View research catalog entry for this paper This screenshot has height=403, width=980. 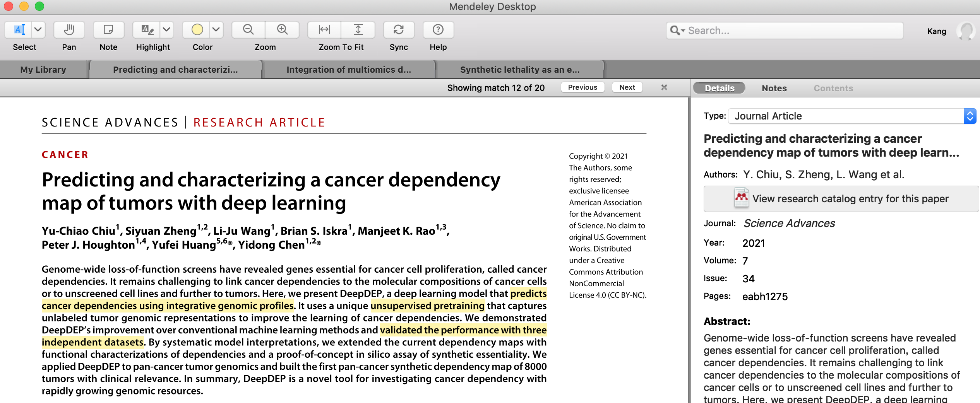841,199
